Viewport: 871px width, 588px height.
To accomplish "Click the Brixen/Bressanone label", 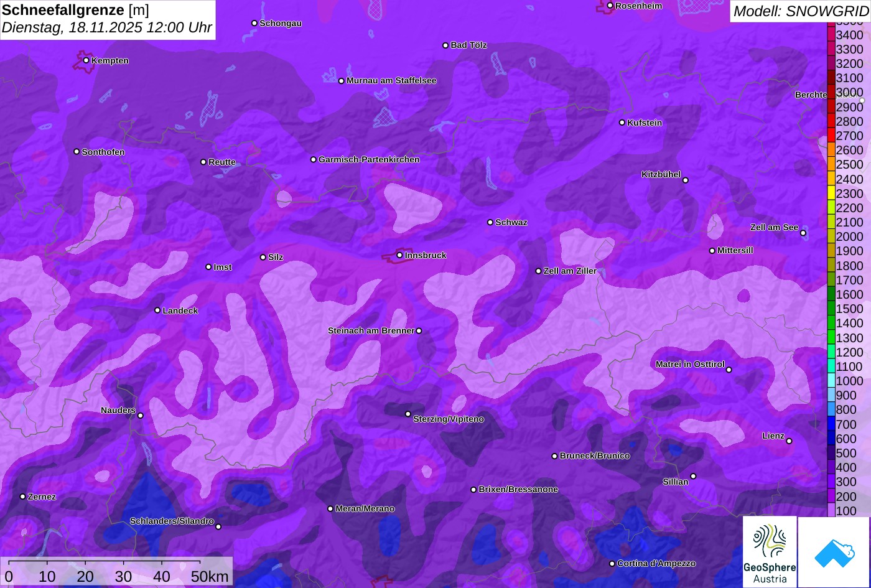I will [518, 490].
